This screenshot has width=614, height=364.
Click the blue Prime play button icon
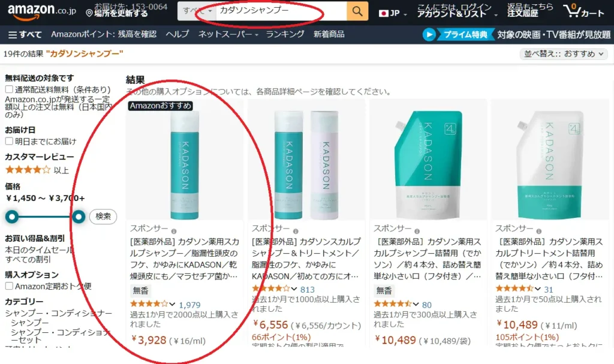(429, 35)
